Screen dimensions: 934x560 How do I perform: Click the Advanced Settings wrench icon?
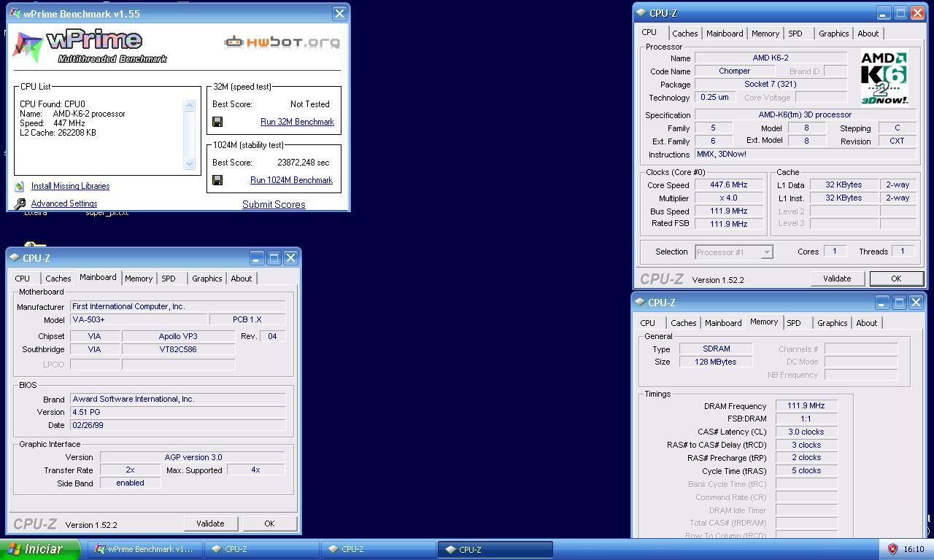(20, 204)
